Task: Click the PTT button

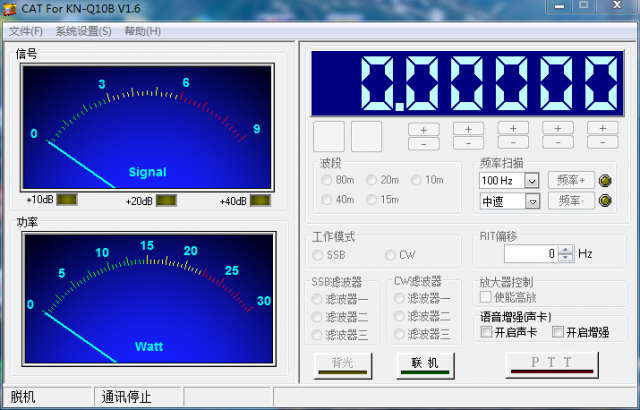Action: point(552,365)
